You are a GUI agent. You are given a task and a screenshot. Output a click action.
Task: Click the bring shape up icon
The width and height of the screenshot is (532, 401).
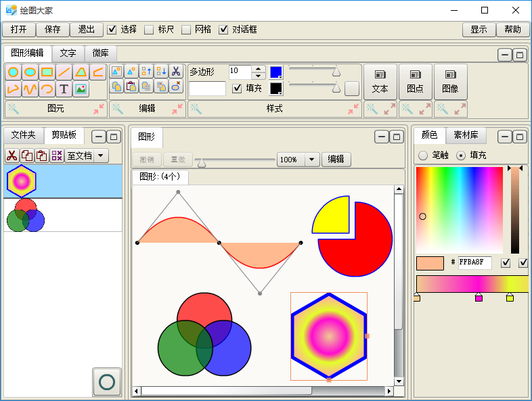147,71
